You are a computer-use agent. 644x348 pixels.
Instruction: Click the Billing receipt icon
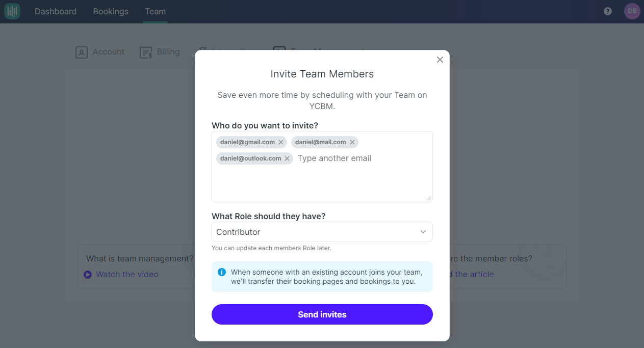coord(146,52)
